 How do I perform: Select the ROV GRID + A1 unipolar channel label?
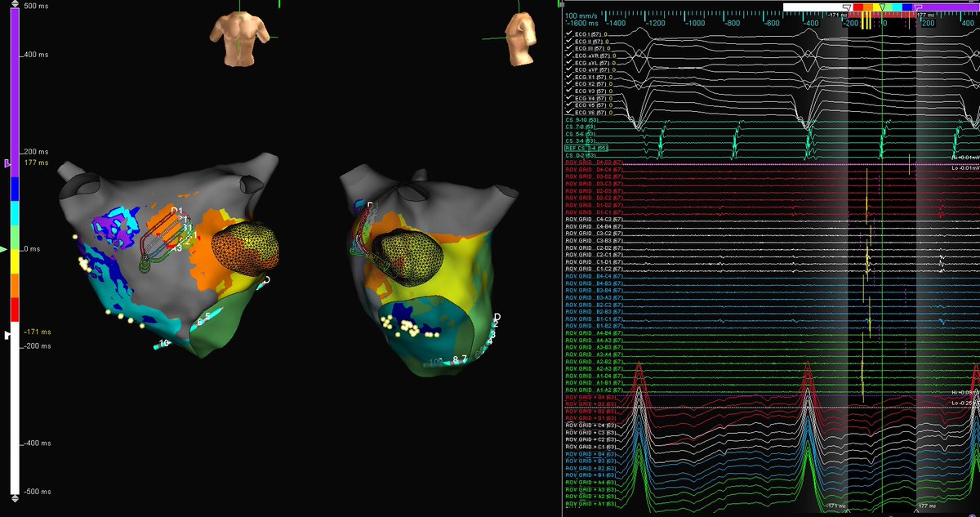point(590,503)
